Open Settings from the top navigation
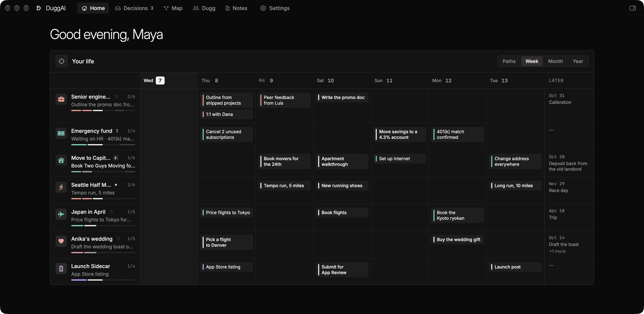 pos(275,8)
